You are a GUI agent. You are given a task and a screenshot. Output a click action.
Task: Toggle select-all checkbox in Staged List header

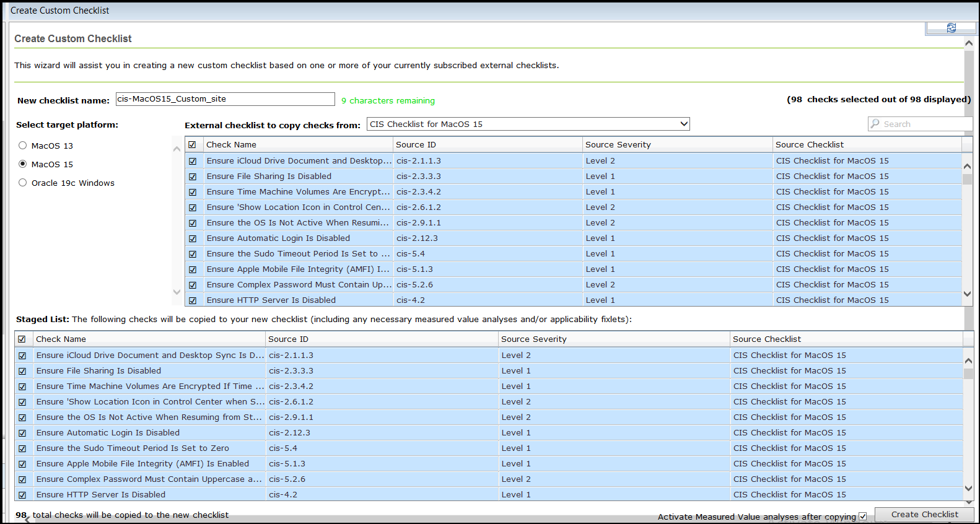click(x=22, y=339)
